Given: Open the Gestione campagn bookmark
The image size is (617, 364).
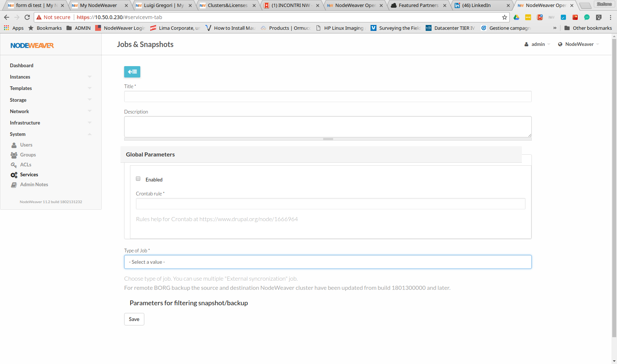Looking at the screenshot, I should [x=506, y=28].
